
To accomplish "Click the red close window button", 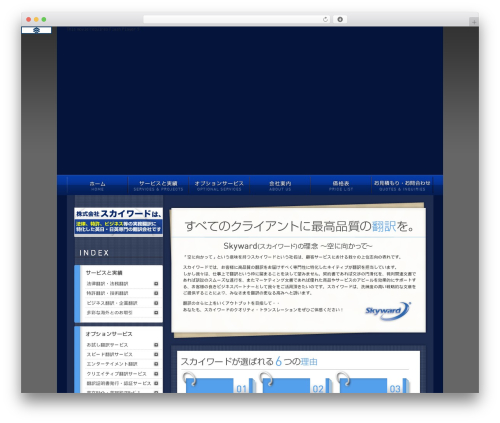I will [x=29, y=19].
